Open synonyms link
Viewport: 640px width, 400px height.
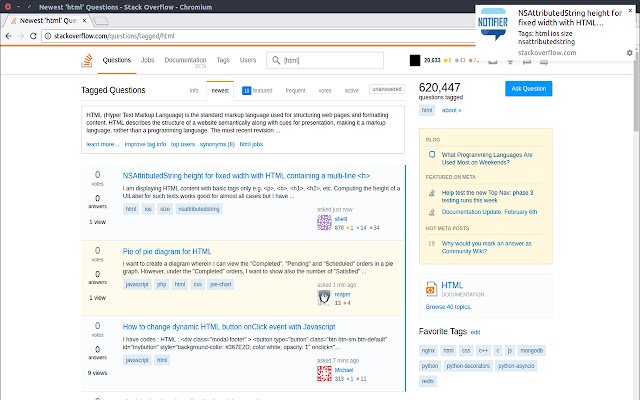(x=217, y=144)
